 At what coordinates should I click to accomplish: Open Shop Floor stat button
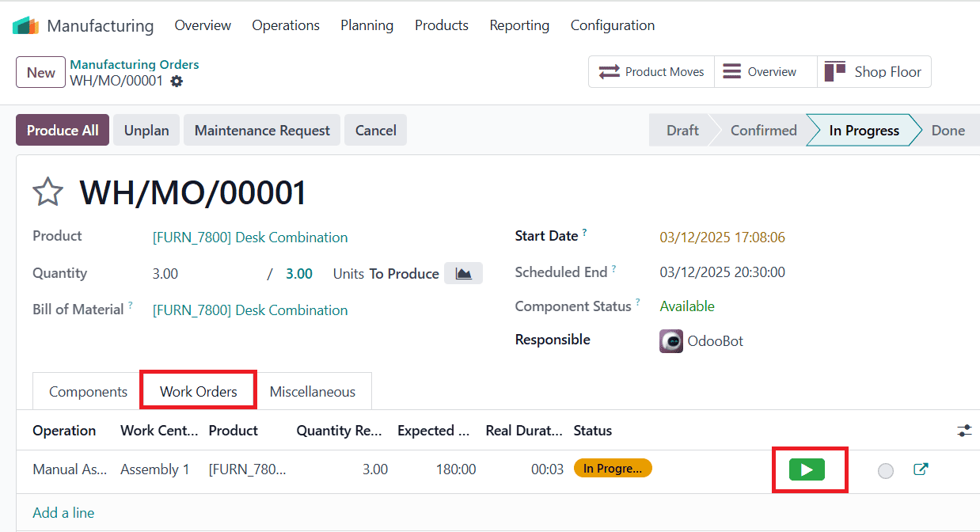click(874, 71)
